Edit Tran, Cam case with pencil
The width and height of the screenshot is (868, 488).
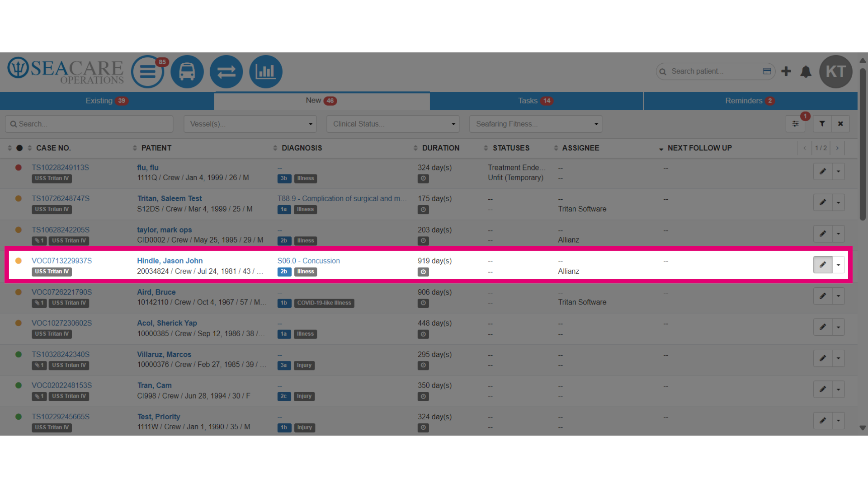(x=823, y=389)
